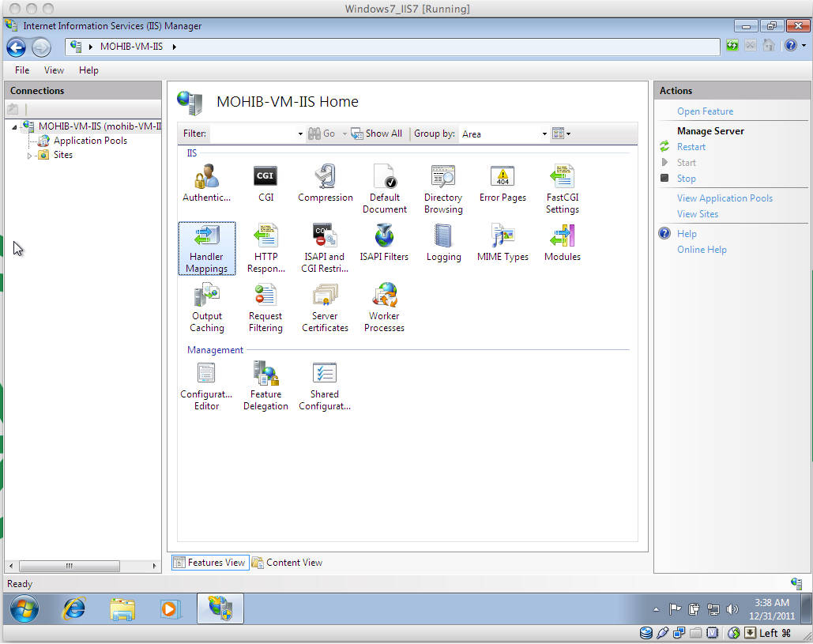Select the Error Pages 404 icon
The image size is (813, 644).
[x=502, y=176]
